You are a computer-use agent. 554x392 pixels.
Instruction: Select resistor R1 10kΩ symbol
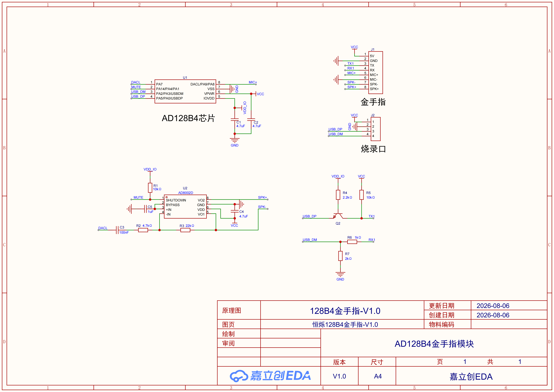(x=150, y=187)
